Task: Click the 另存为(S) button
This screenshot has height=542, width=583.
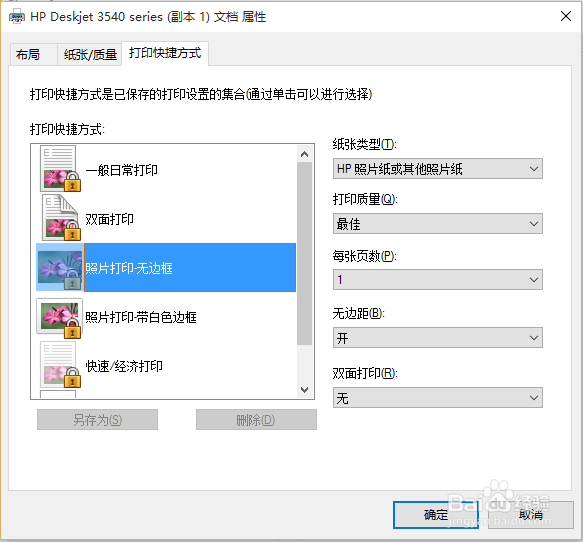Action: [x=97, y=420]
